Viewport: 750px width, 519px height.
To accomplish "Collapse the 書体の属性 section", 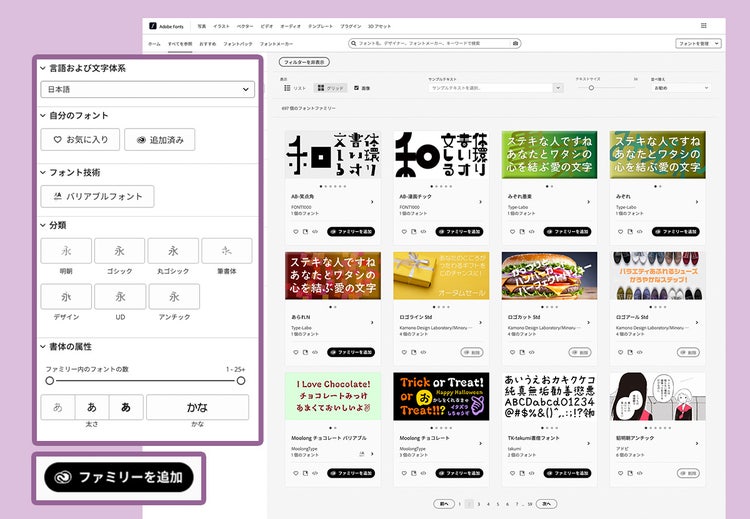I will [x=43, y=346].
